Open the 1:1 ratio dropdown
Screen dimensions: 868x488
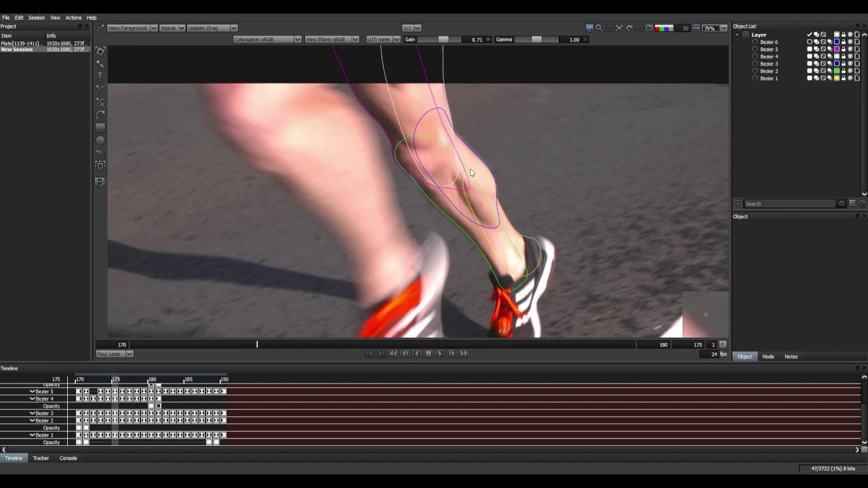click(412, 28)
